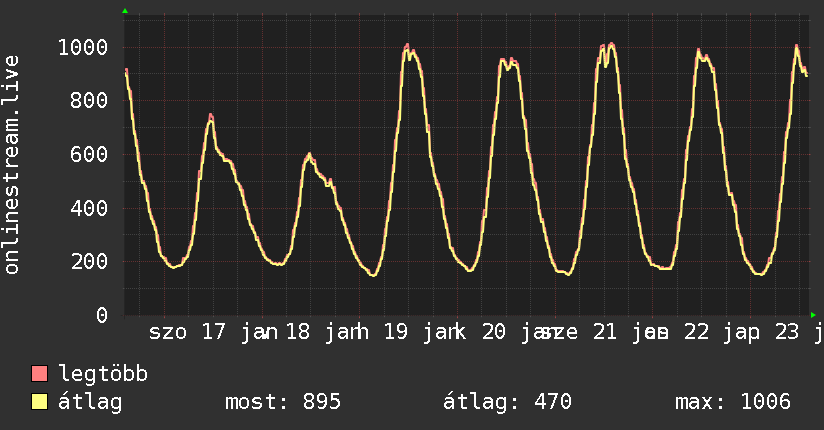
Task: Click the '23' x-axis date label
Action: pyautogui.click(x=787, y=332)
